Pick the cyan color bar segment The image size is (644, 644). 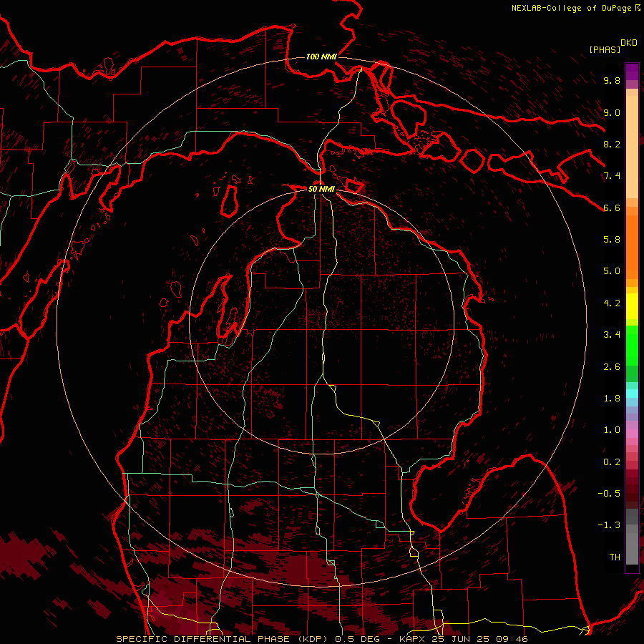(632, 393)
